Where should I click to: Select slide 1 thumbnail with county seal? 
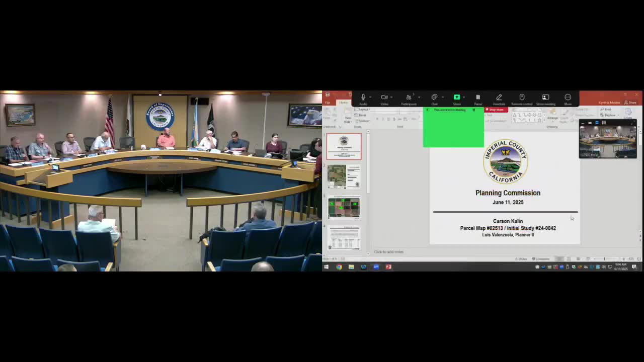[x=344, y=146]
